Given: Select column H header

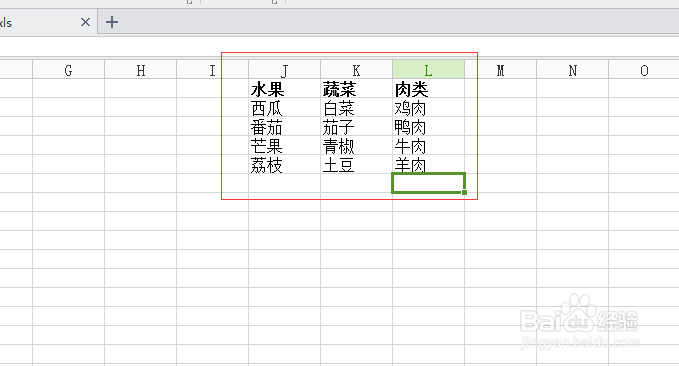Looking at the screenshot, I should click(x=141, y=70).
